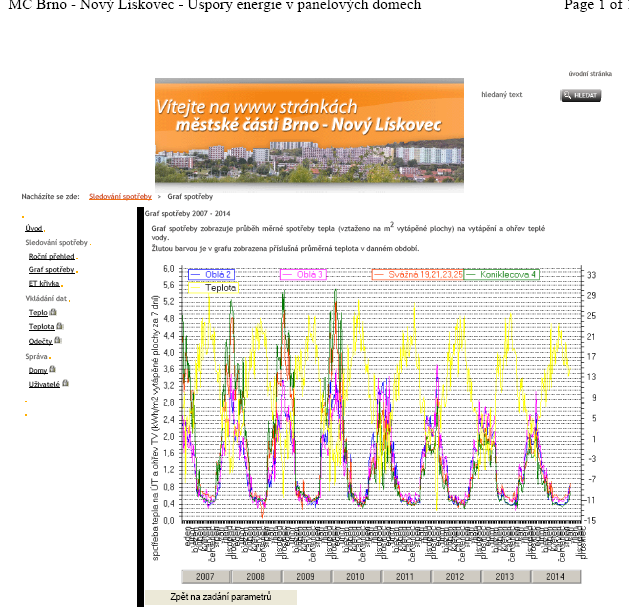
Task: Click the Správa sidebar heading
Action: click(x=37, y=357)
